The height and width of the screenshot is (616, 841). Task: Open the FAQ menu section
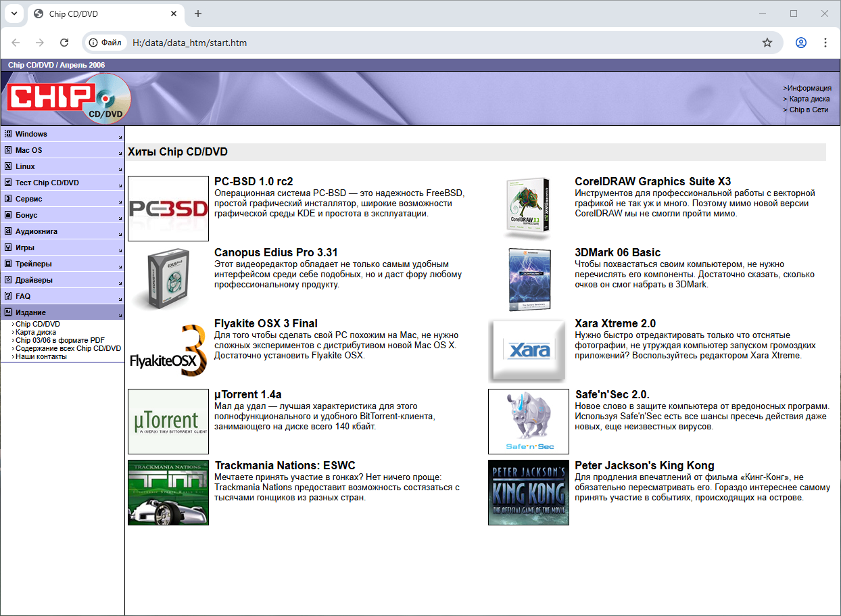pos(63,296)
